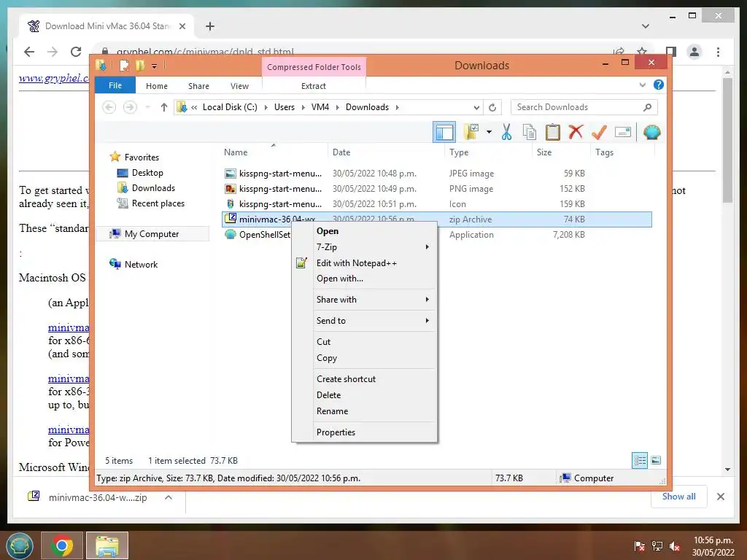The width and height of the screenshot is (747, 560).
Task: Sort by the Type column header
Action: [x=459, y=152]
